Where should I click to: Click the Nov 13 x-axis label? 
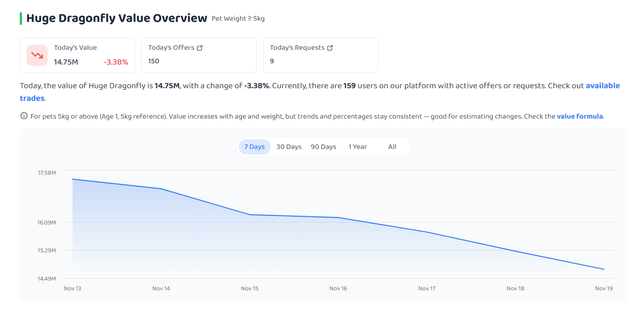(x=73, y=288)
